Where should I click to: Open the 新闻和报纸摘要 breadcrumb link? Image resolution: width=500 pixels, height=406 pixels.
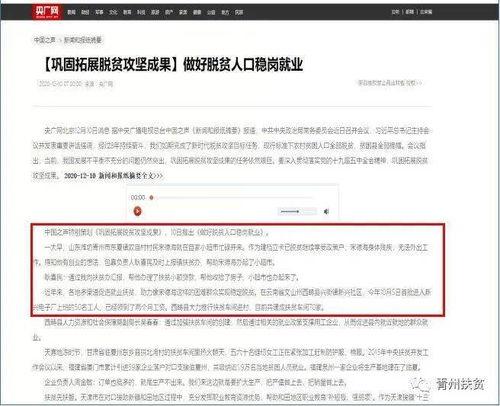click(83, 40)
